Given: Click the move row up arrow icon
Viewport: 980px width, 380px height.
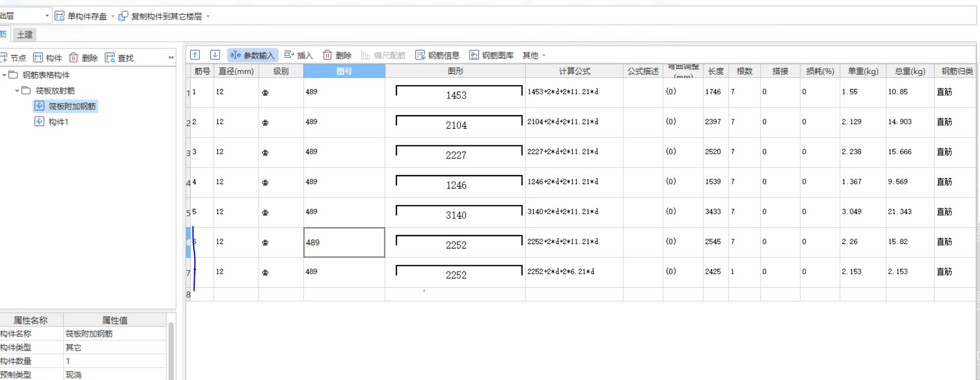Looking at the screenshot, I should pyautogui.click(x=195, y=55).
